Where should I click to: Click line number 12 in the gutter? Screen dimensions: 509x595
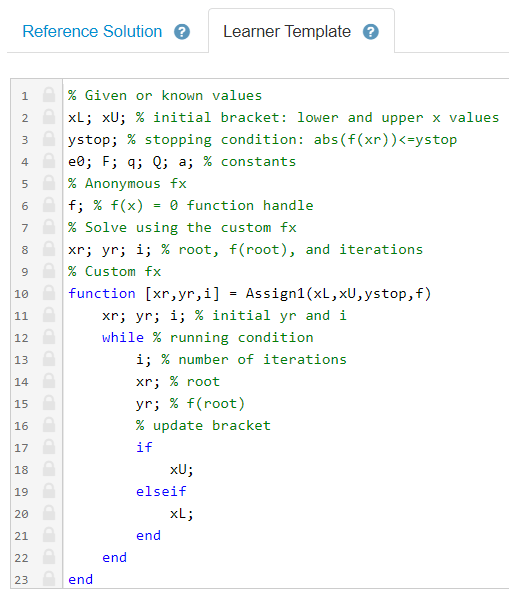(x=21, y=338)
